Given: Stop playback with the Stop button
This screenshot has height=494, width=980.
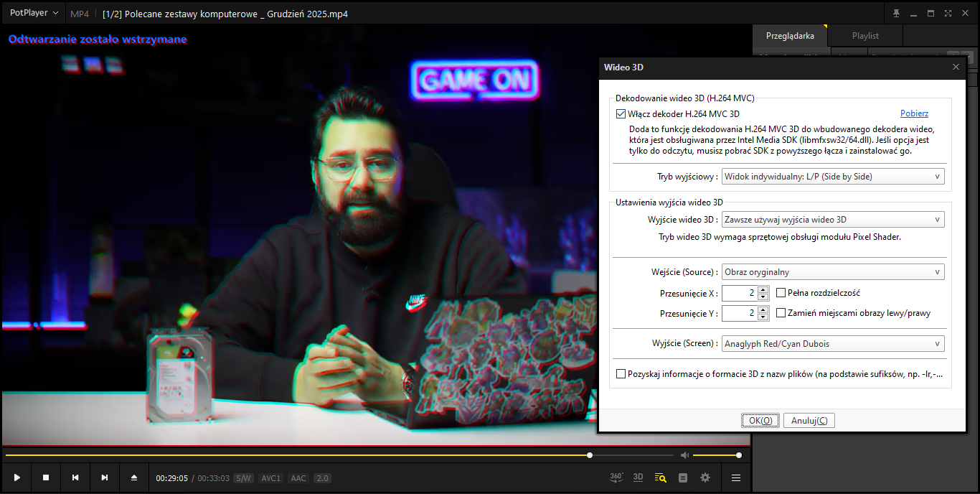Looking at the screenshot, I should tap(46, 477).
